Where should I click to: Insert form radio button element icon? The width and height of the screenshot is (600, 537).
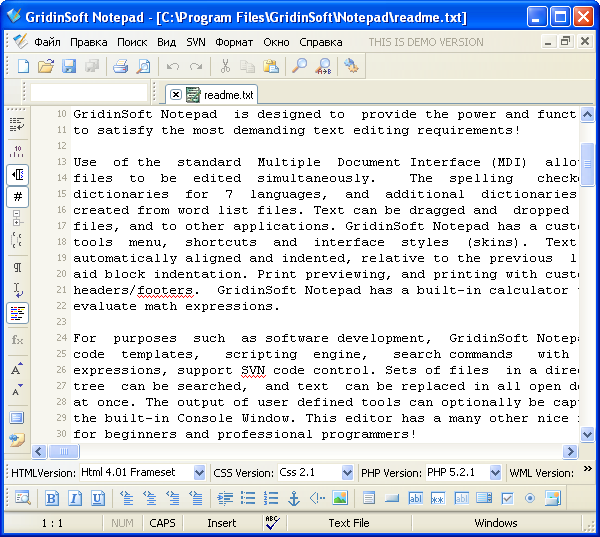[x=530, y=498]
